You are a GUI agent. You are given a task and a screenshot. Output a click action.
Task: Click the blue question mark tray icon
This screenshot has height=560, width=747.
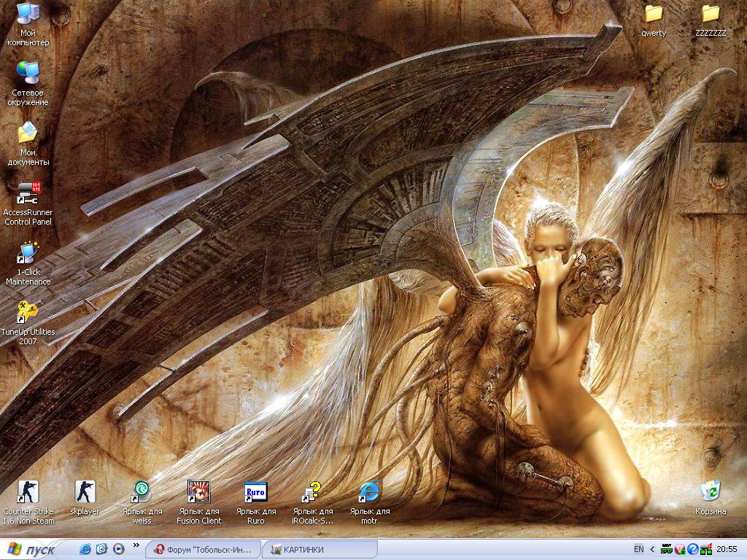tap(693, 550)
